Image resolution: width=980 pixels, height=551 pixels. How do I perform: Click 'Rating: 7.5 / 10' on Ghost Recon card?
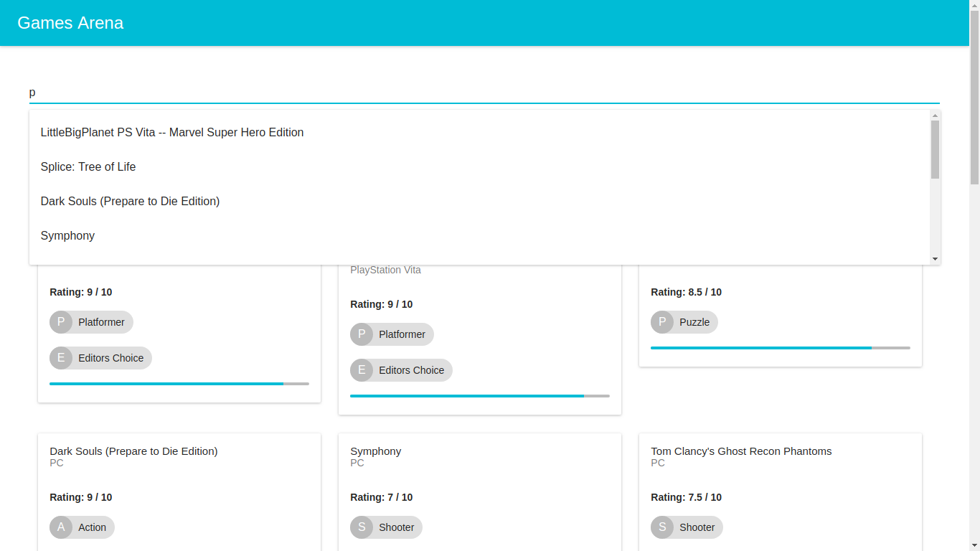(686, 497)
